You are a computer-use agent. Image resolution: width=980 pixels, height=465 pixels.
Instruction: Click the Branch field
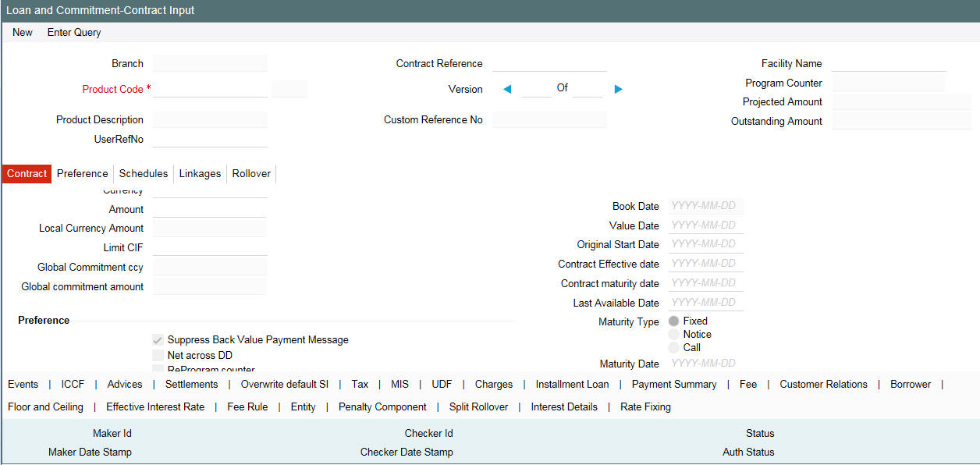[211, 63]
